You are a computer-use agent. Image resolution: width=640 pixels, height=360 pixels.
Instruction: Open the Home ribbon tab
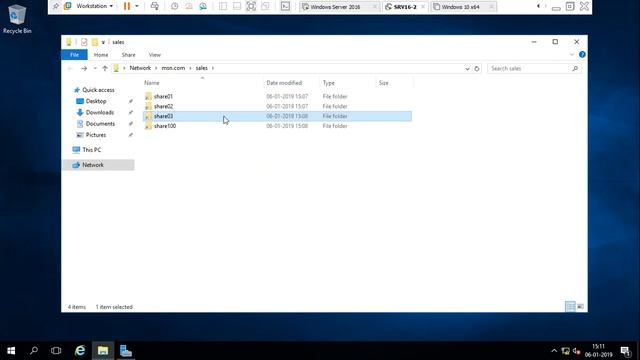tap(101, 55)
